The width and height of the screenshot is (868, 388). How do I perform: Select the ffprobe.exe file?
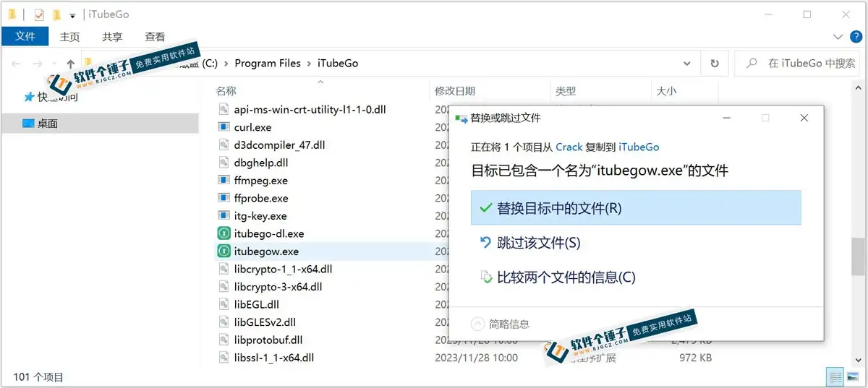pyautogui.click(x=261, y=198)
